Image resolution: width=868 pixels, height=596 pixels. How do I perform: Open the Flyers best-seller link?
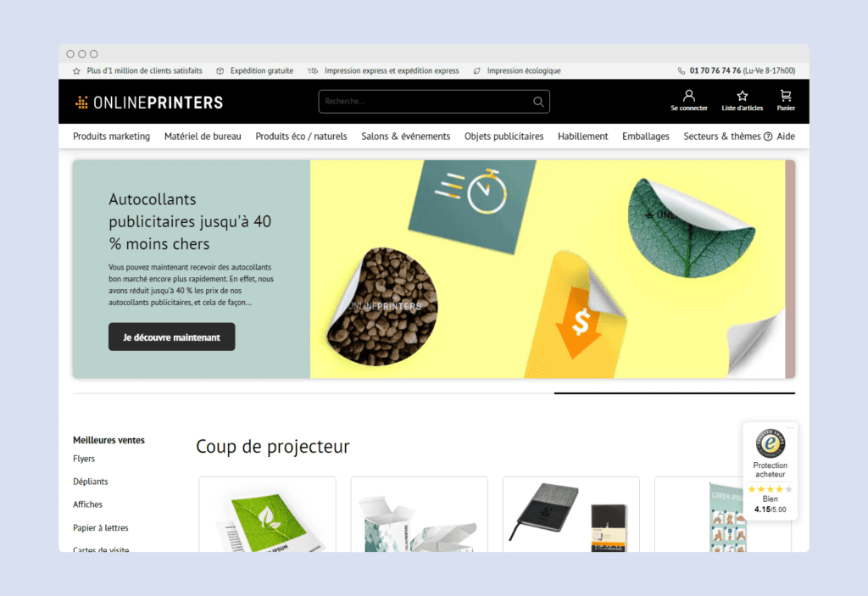pos(84,459)
